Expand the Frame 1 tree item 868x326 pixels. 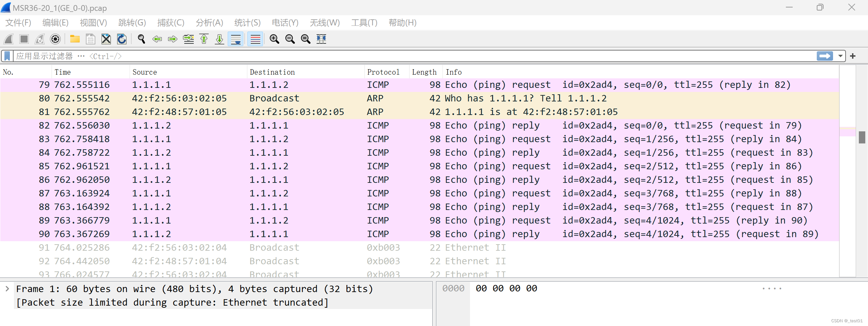7,289
